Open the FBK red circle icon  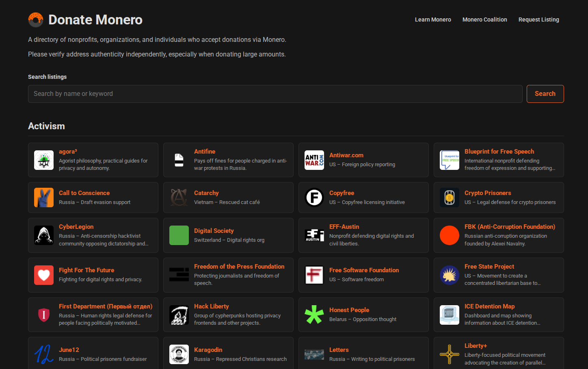pos(450,235)
